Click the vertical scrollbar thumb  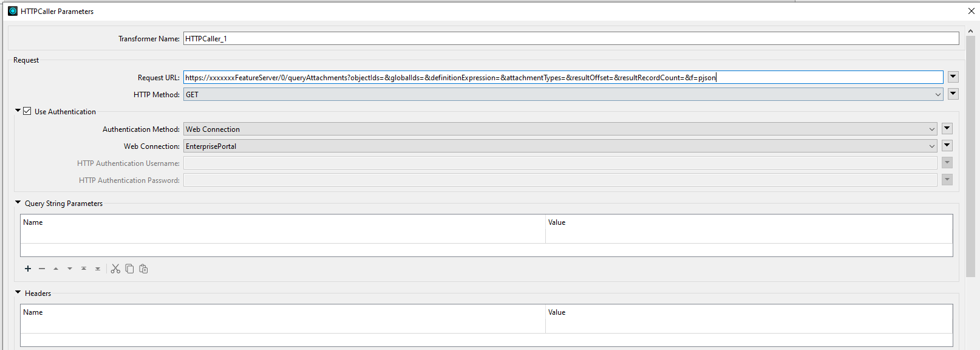pyautogui.click(x=970, y=156)
